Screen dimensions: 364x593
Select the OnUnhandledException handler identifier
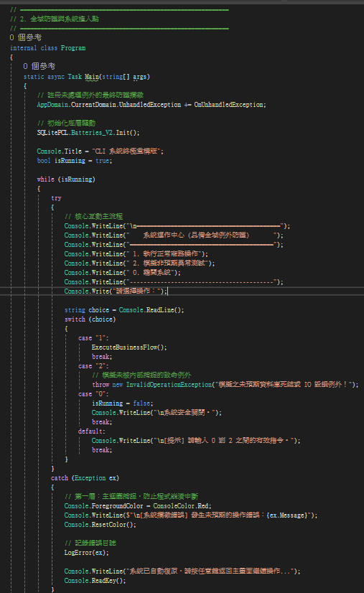point(228,104)
